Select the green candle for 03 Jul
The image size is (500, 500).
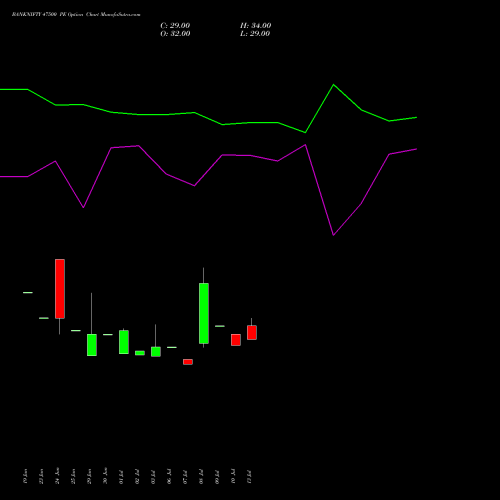tap(156, 352)
